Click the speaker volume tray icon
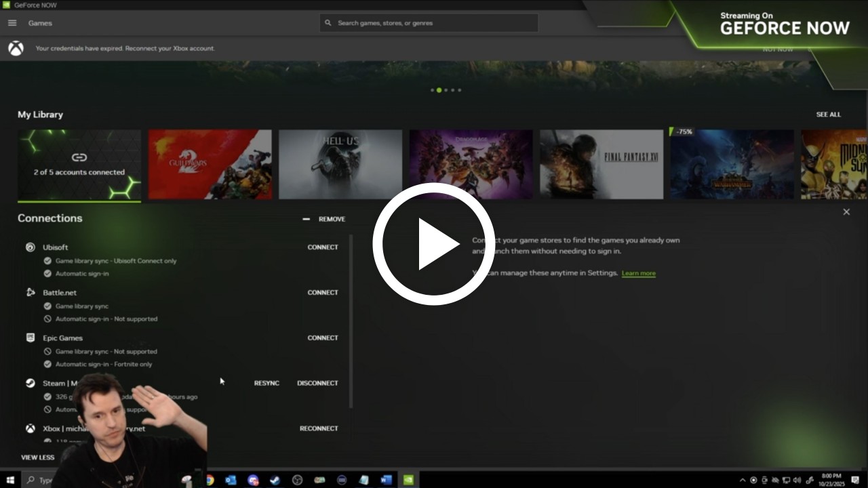Viewport: 868px width, 488px height. pyautogui.click(x=797, y=480)
